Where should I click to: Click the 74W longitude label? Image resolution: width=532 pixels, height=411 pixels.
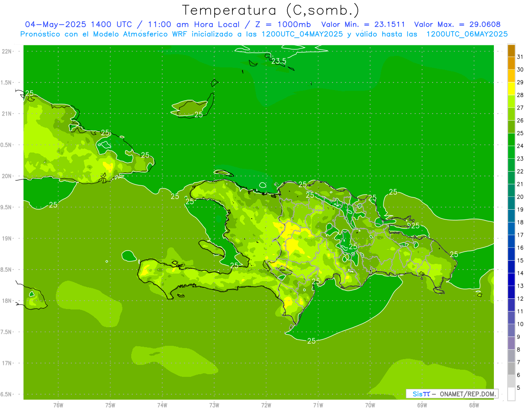pyautogui.click(x=162, y=405)
